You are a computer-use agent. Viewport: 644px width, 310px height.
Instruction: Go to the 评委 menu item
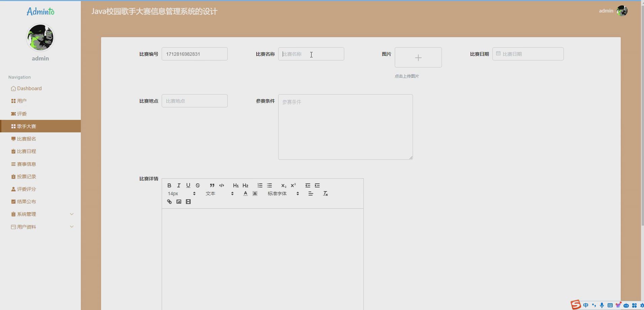coord(40,114)
